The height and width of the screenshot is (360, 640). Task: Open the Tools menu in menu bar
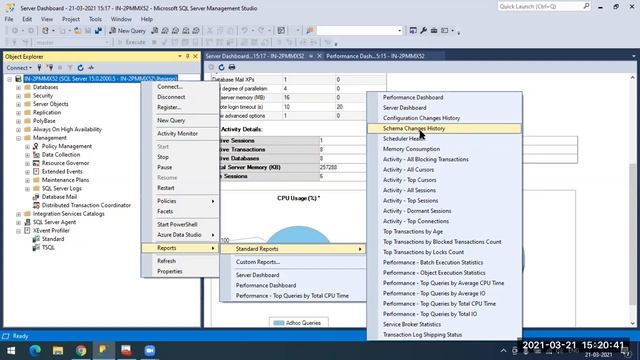coord(95,19)
